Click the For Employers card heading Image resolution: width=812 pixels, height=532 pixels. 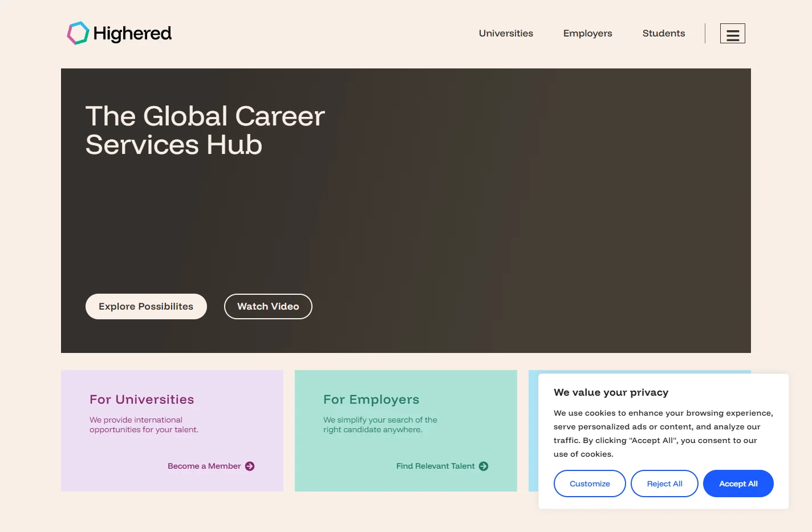click(371, 399)
